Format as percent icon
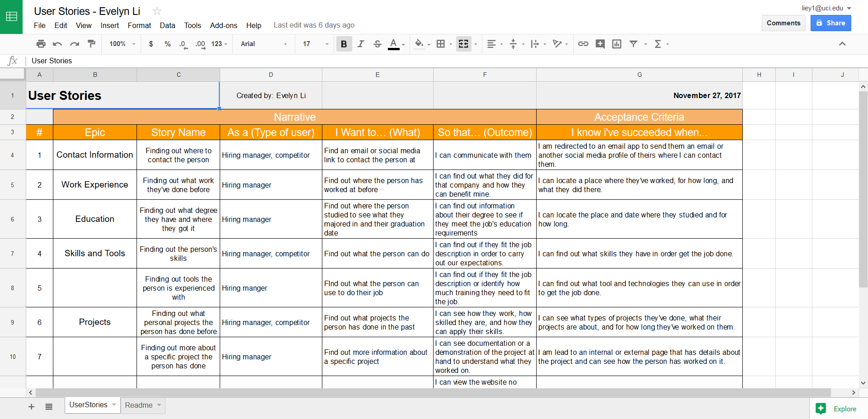Image resolution: width=868 pixels, height=419 pixels. point(168,44)
